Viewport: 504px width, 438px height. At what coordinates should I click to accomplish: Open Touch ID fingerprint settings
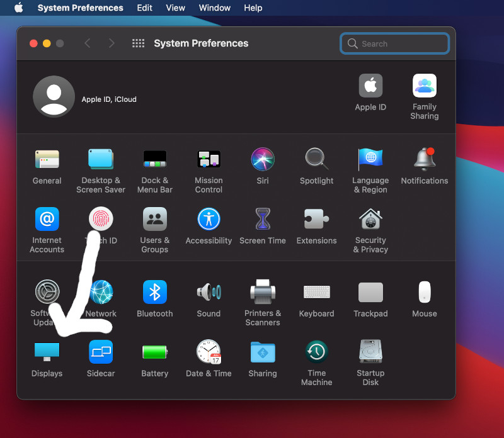[x=101, y=219]
